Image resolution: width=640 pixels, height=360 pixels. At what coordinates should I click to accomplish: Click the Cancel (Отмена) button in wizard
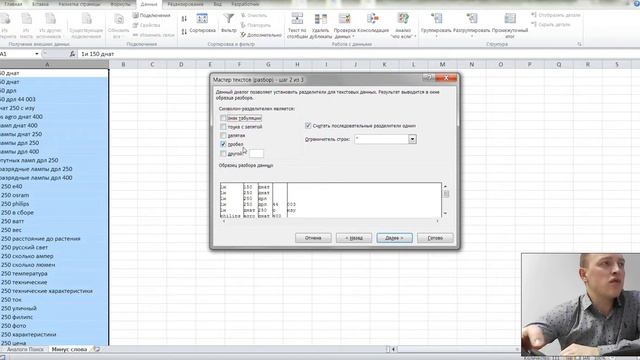[313, 238]
